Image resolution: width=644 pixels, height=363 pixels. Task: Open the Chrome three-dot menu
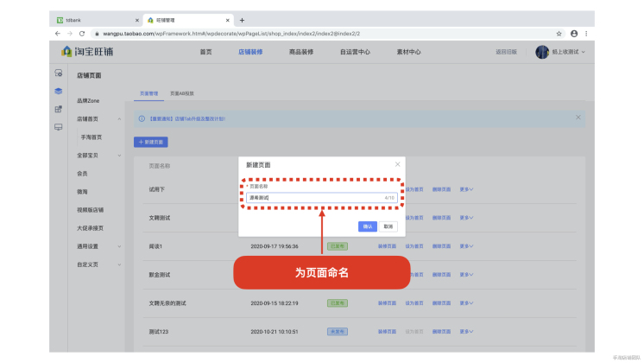coord(586,34)
